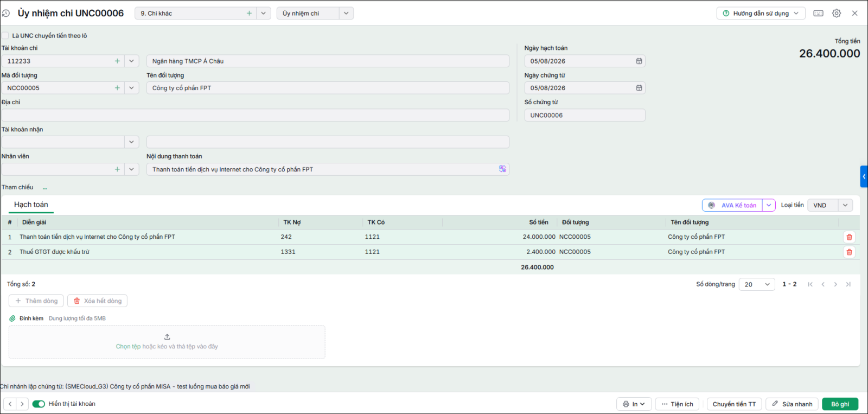Image resolution: width=868 pixels, height=414 pixels.
Task: Open calendar for Ngày chứng từ
Action: [639, 88]
